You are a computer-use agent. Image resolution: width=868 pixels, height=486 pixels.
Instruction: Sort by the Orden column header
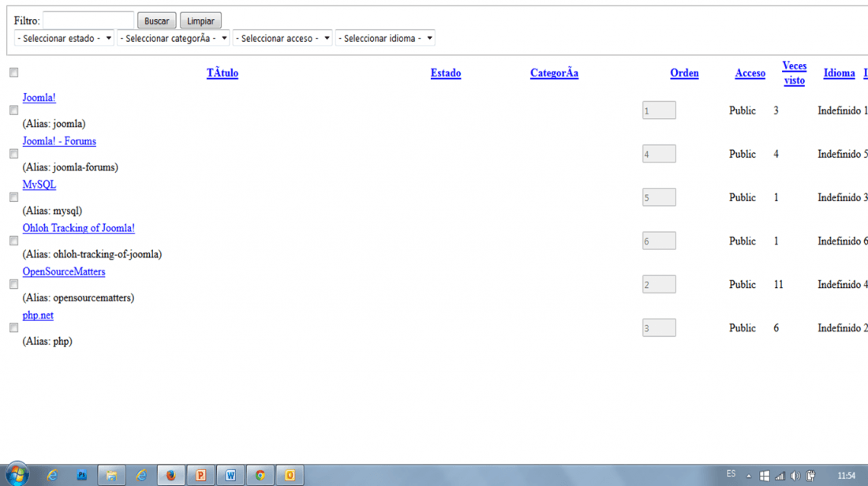tap(684, 73)
